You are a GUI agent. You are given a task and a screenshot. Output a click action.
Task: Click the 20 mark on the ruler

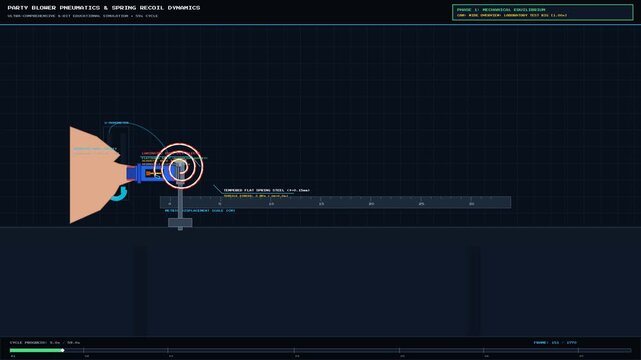pyautogui.click(x=371, y=203)
